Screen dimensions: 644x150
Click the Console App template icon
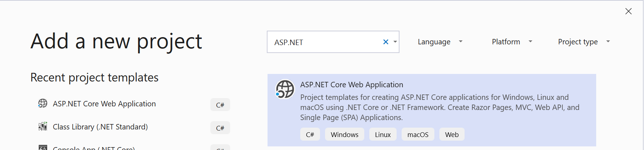pos(43,147)
